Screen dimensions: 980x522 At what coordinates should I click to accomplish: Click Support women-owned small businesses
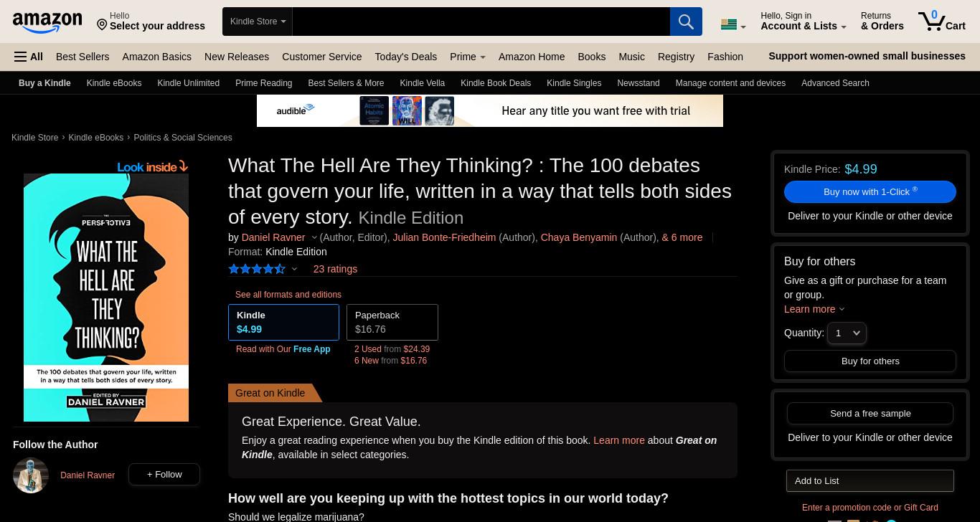point(867,56)
